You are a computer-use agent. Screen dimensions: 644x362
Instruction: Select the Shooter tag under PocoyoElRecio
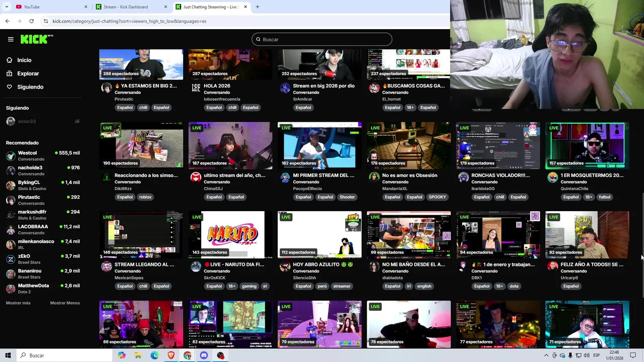tap(347, 197)
